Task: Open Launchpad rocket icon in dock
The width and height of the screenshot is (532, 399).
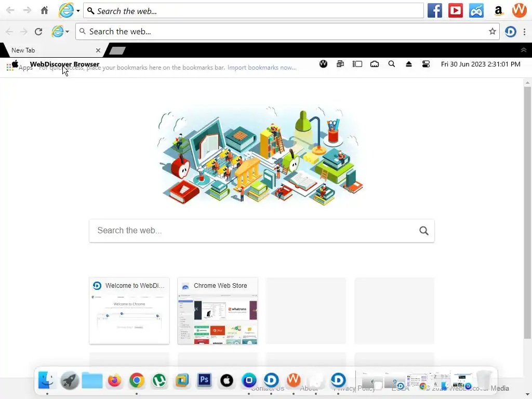Action: (70, 380)
